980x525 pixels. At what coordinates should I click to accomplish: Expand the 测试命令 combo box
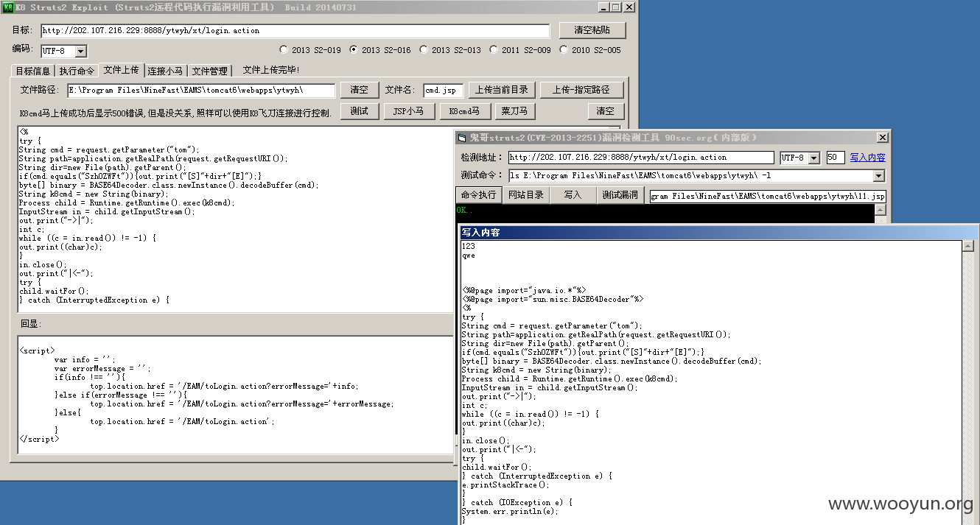point(878,176)
